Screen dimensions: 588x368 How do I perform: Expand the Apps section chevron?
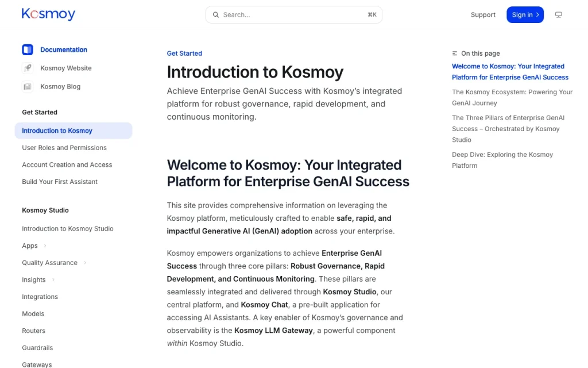(x=45, y=246)
